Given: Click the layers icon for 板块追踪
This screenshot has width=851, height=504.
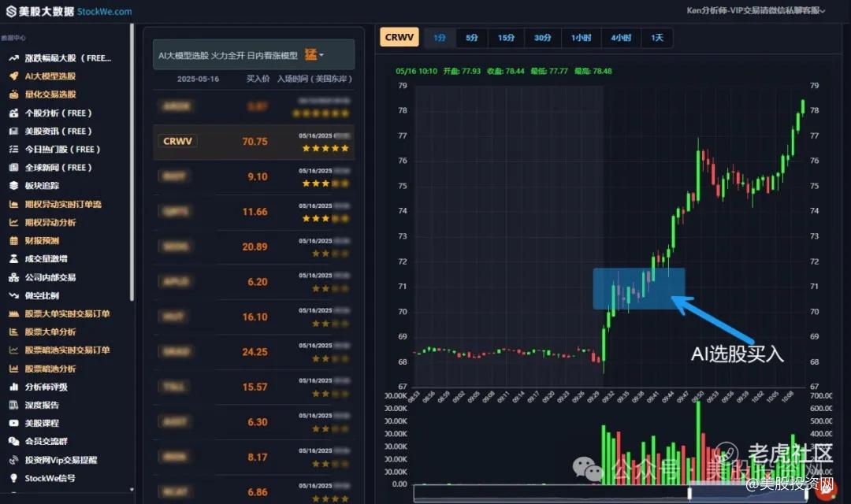Looking at the screenshot, I should point(13,186).
